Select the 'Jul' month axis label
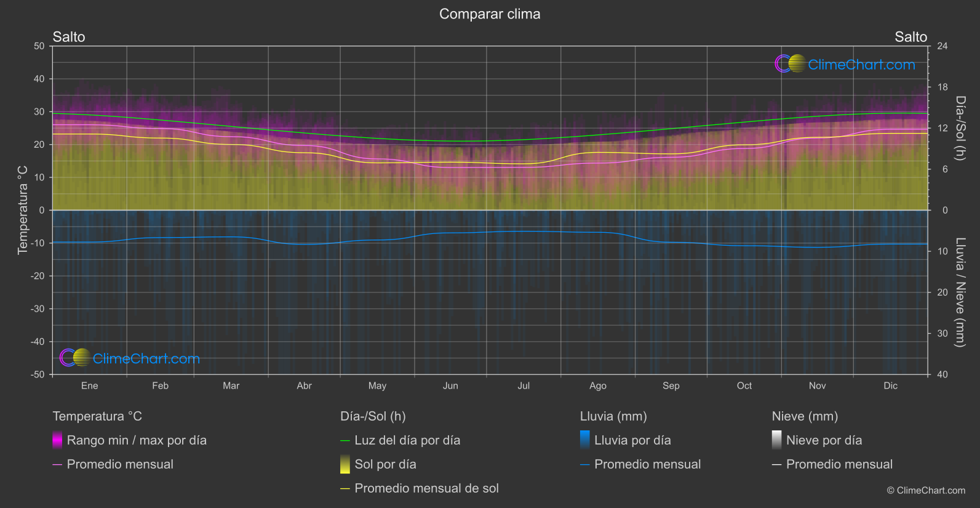The height and width of the screenshot is (508, 980). coord(524,385)
